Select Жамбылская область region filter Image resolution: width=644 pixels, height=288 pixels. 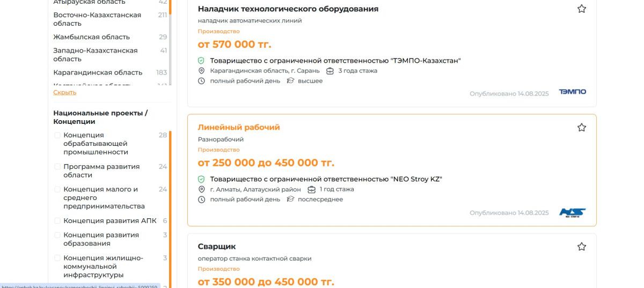pyautogui.click(x=91, y=37)
